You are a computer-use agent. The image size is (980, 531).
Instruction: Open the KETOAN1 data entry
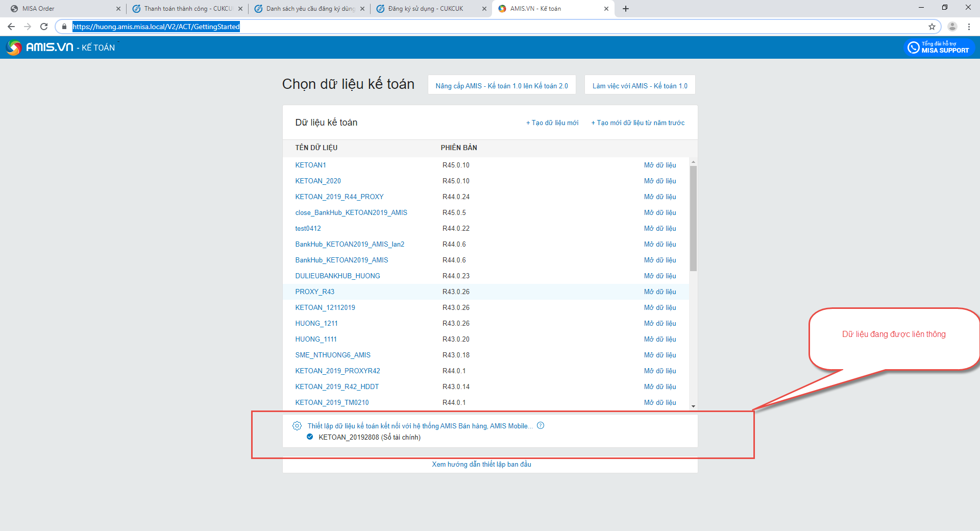point(310,165)
